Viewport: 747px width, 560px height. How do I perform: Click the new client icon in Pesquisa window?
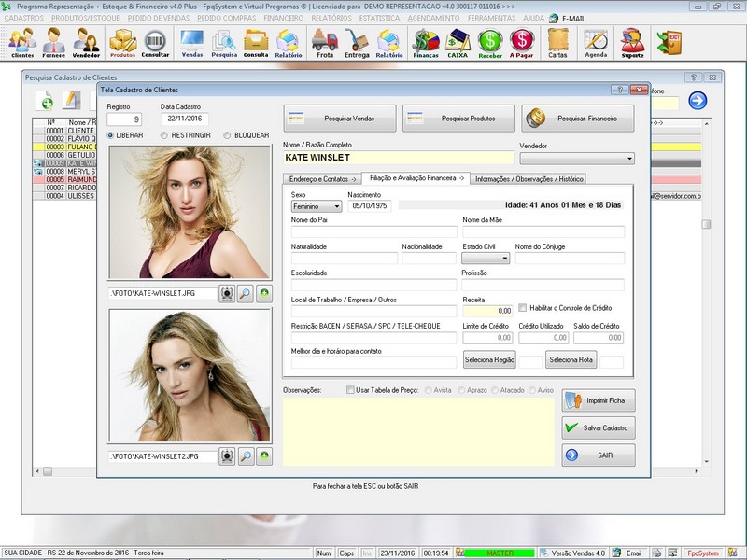click(45, 101)
